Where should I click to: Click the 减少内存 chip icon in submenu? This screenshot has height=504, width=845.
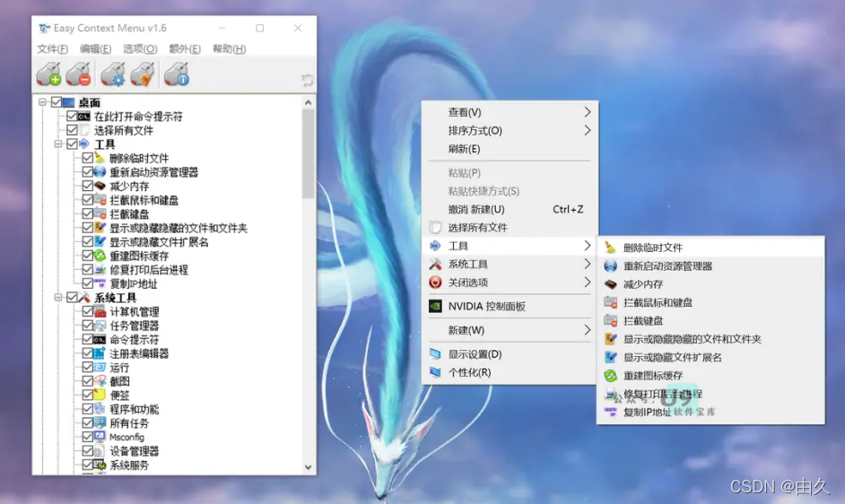point(610,284)
